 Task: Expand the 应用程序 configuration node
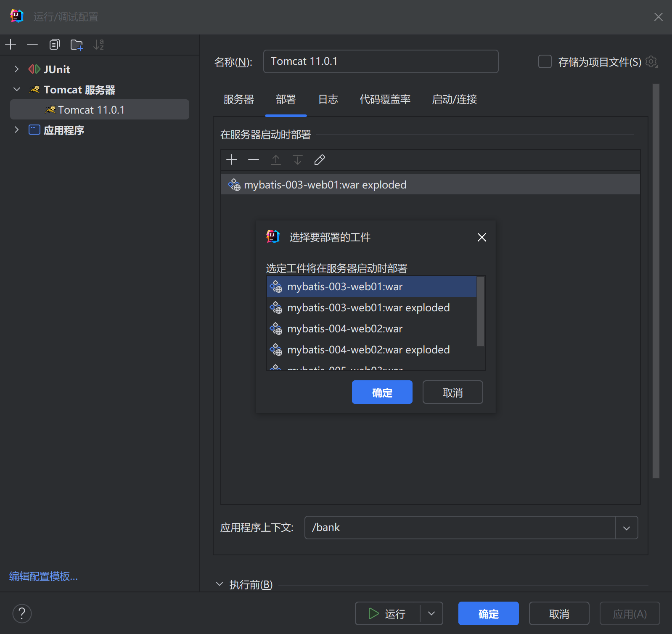pos(16,130)
